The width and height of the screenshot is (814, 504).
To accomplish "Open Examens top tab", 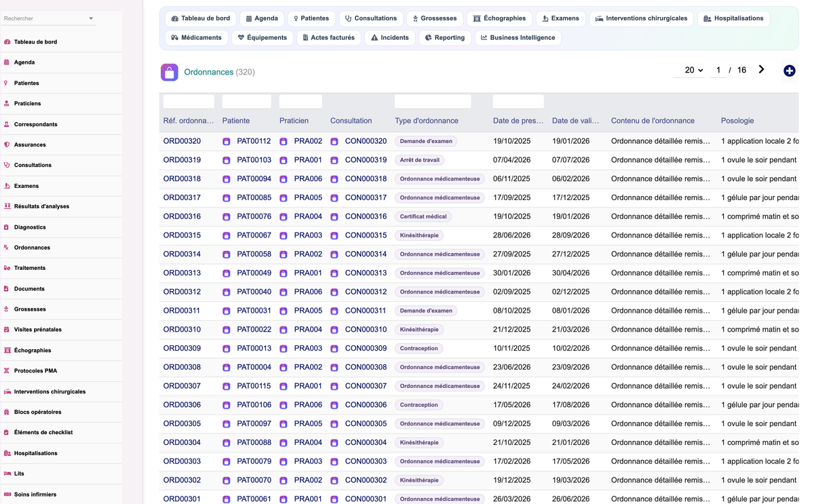I will coord(560,18).
